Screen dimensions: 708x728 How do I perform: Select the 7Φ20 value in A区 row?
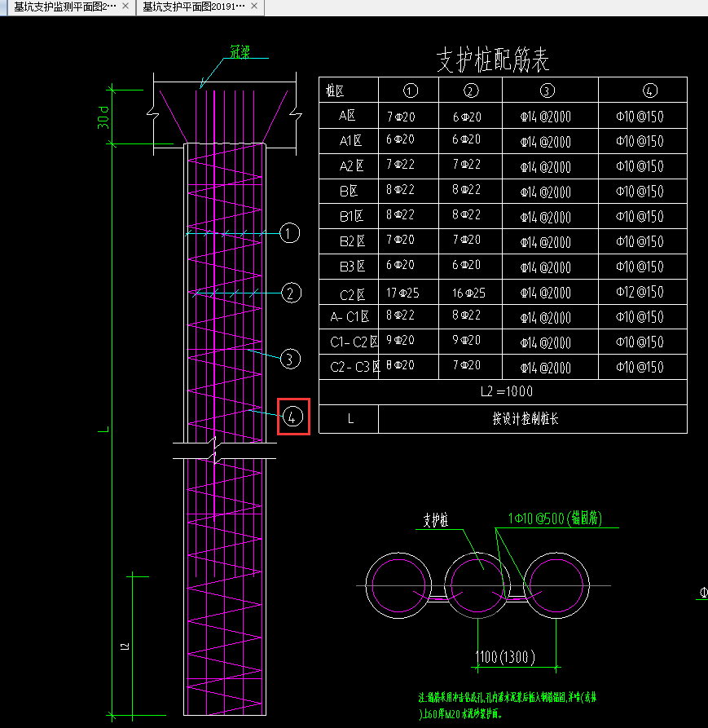(x=402, y=117)
